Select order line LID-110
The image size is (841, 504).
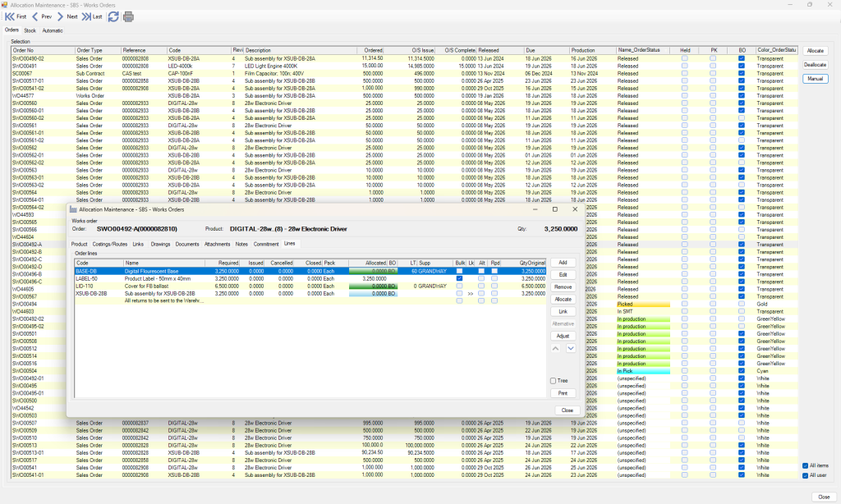310,286
